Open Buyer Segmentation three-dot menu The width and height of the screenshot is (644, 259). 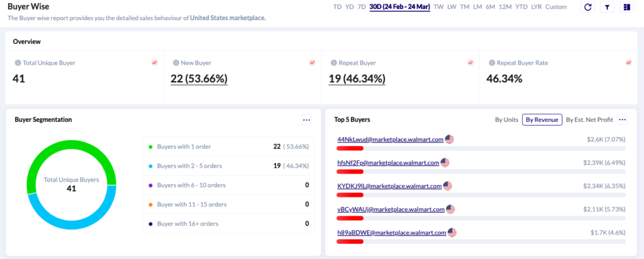[x=306, y=120]
